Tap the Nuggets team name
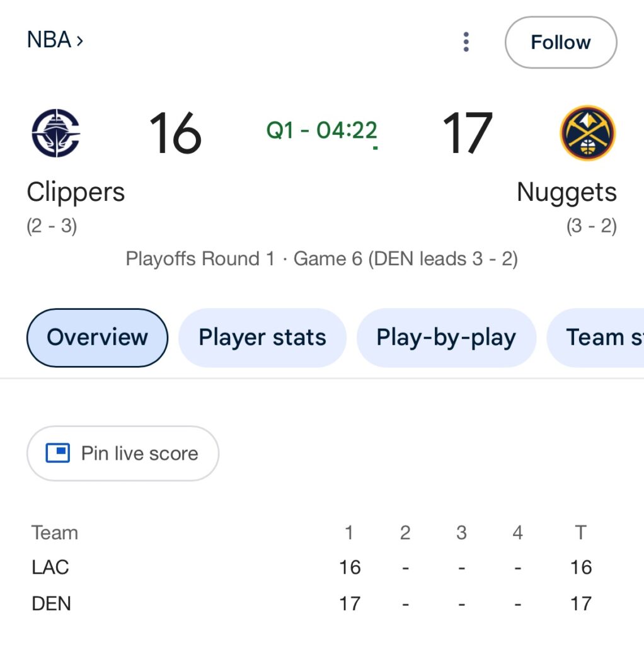Screen dimensions: 644x645 [566, 192]
